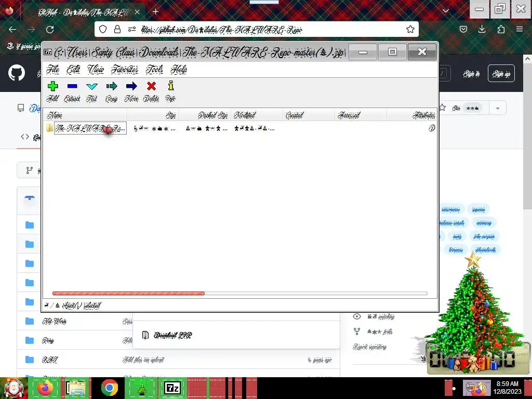Viewport: 532px width, 399px height.
Task: Click the taskbar clock showing 8:59 AM
Action: pyautogui.click(x=507, y=388)
